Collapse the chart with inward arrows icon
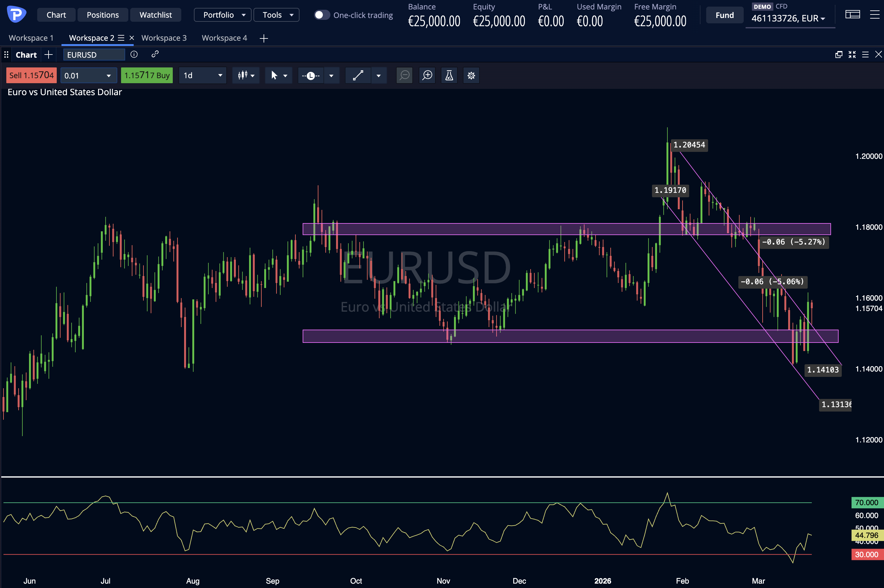884x588 pixels. [x=852, y=55]
